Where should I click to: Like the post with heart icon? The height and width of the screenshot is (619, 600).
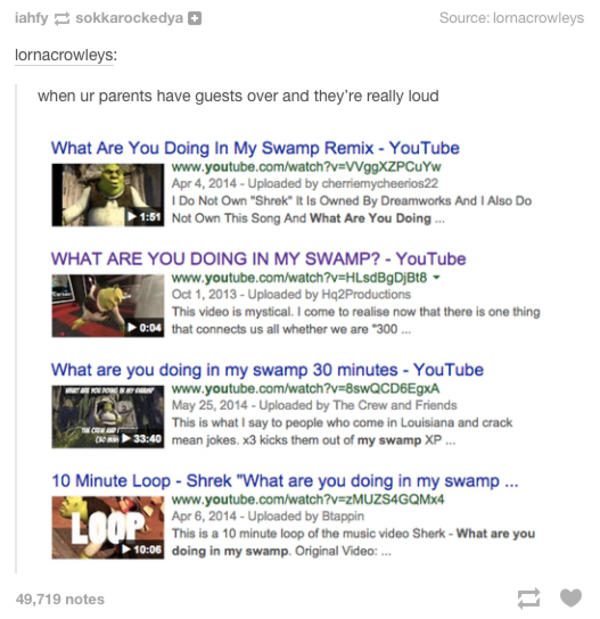click(571, 598)
